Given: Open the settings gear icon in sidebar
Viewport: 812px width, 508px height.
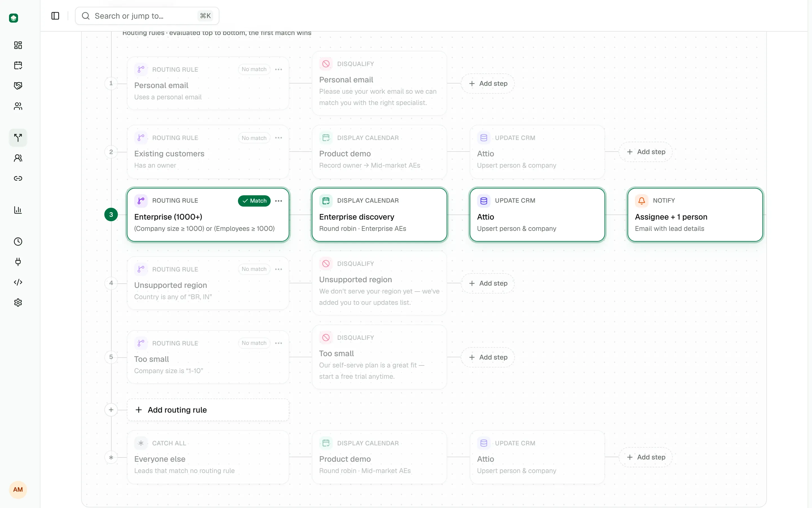Looking at the screenshot, I should (x=18, y=303).
